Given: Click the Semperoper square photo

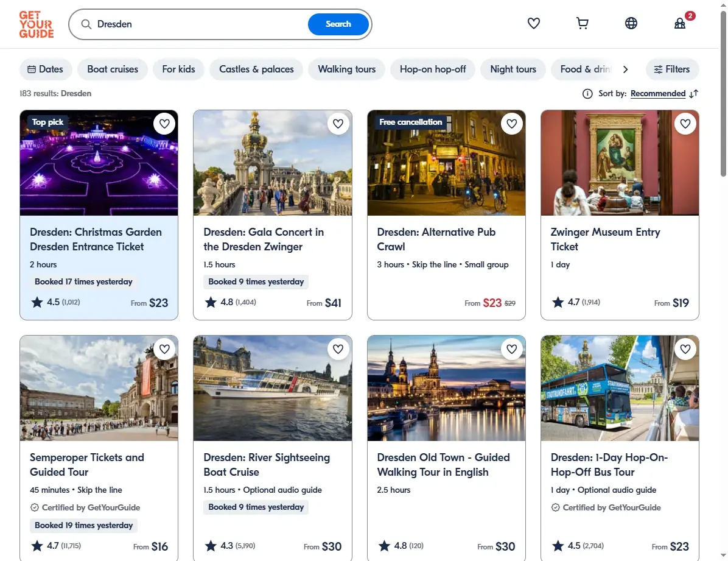Looking at the screenshot, I should pyautogui.click(x=99, y=388).
